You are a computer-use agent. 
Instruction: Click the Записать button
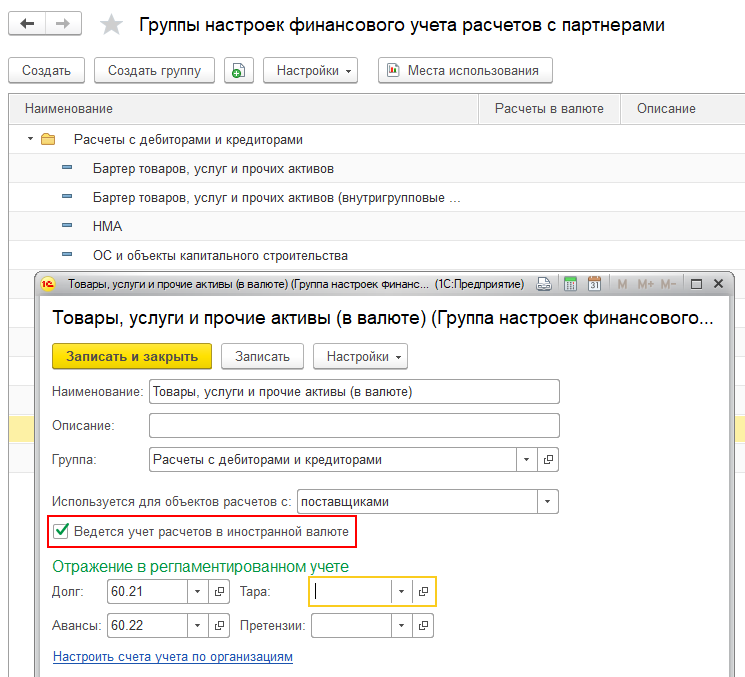coord(262,357)
